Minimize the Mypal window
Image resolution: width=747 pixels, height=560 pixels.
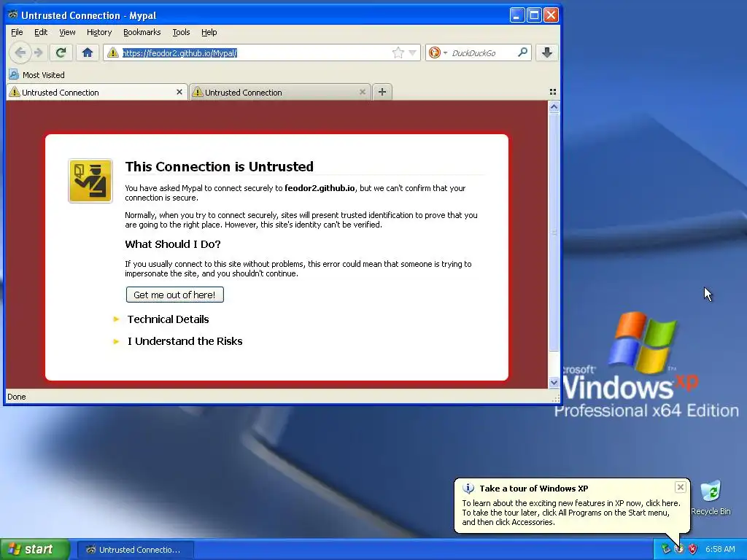517,15
